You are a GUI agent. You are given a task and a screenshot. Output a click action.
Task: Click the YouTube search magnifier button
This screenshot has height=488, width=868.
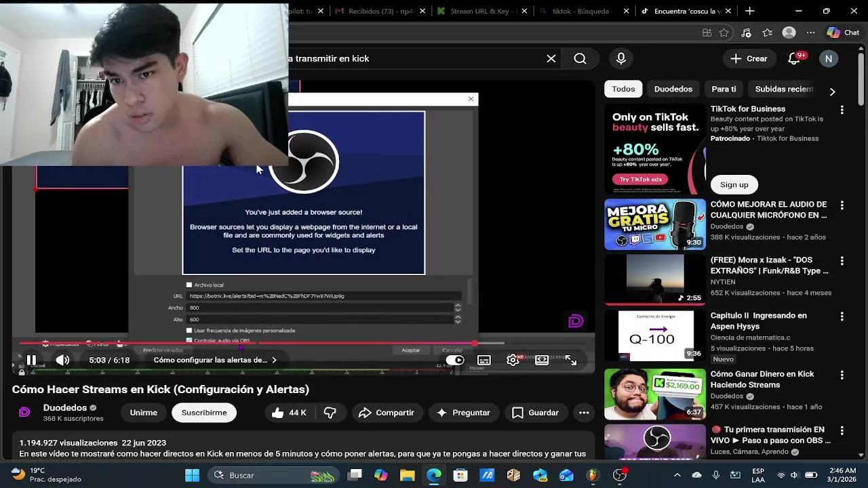tap(580, 59)
